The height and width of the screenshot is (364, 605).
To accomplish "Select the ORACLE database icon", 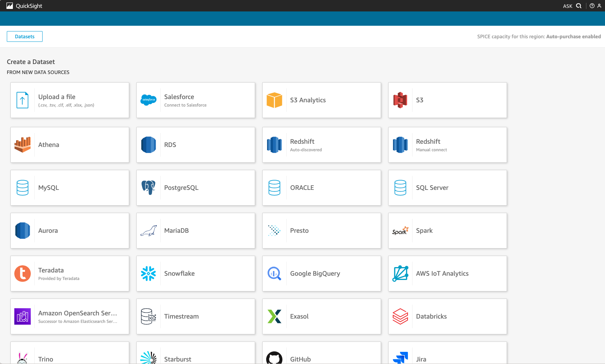I will tap(274, 188).
